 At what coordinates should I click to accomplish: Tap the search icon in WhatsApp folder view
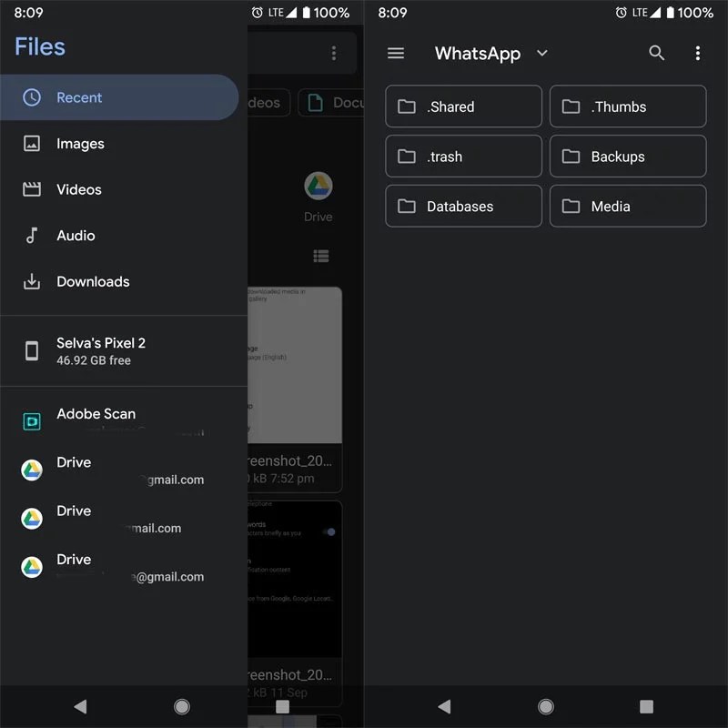[x=657, y=54]
